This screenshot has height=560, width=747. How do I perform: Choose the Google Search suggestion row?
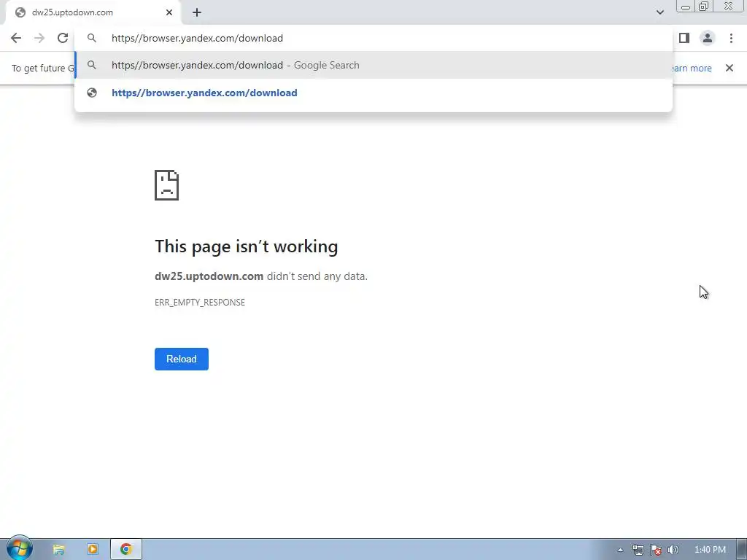(x=373, y=65)
